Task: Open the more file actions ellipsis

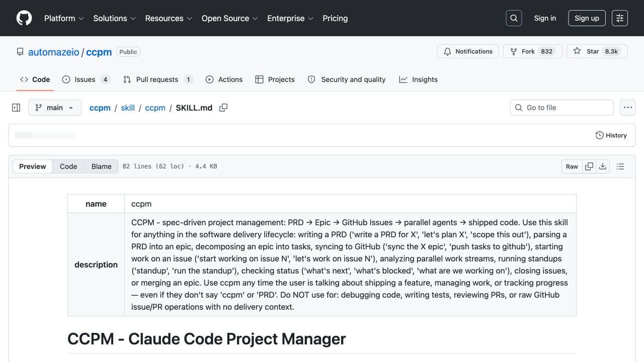Action: (x=627, y=108)
